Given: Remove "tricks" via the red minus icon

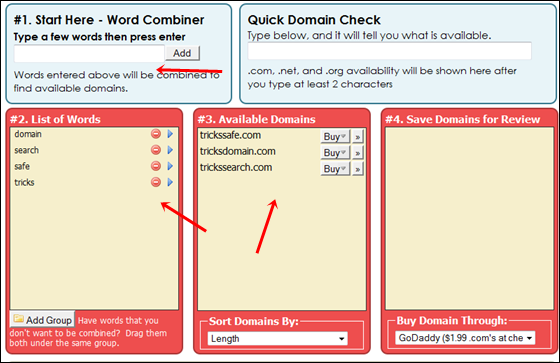Looking at the screenshot, I should click(156, 182).
